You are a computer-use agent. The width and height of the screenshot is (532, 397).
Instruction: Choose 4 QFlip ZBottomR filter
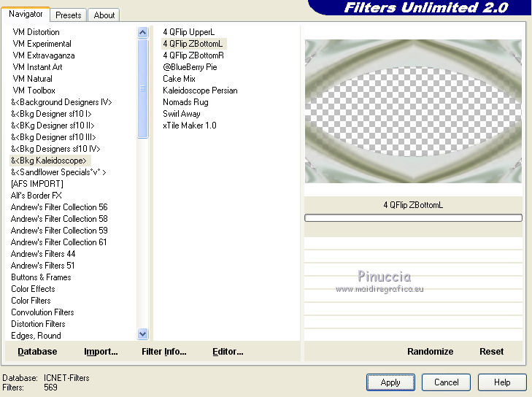pyautogui.click(x=193, y=55)
